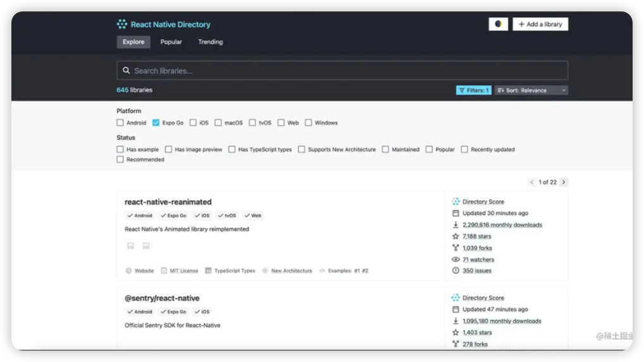Enable the Has example filter

[120, 149]
